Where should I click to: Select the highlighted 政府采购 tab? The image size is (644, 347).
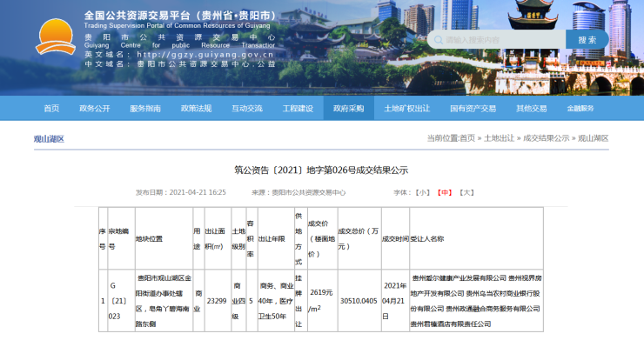[349, 109]
